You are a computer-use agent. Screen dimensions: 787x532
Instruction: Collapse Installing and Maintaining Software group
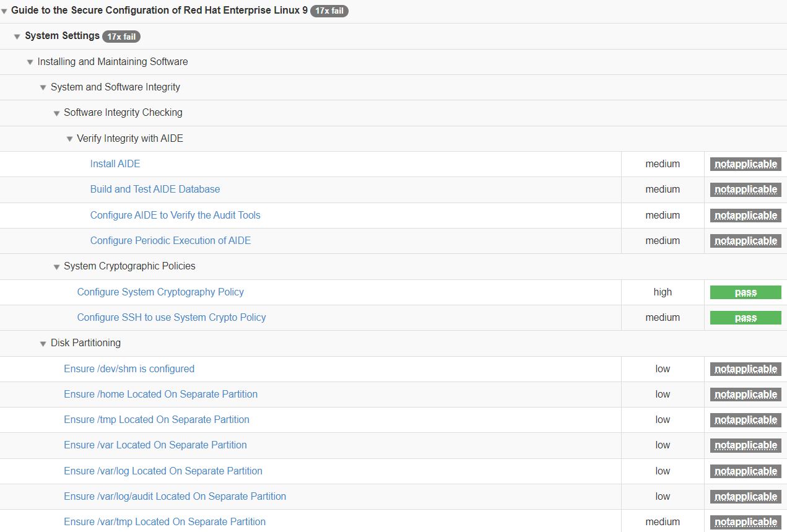(30, 63)
